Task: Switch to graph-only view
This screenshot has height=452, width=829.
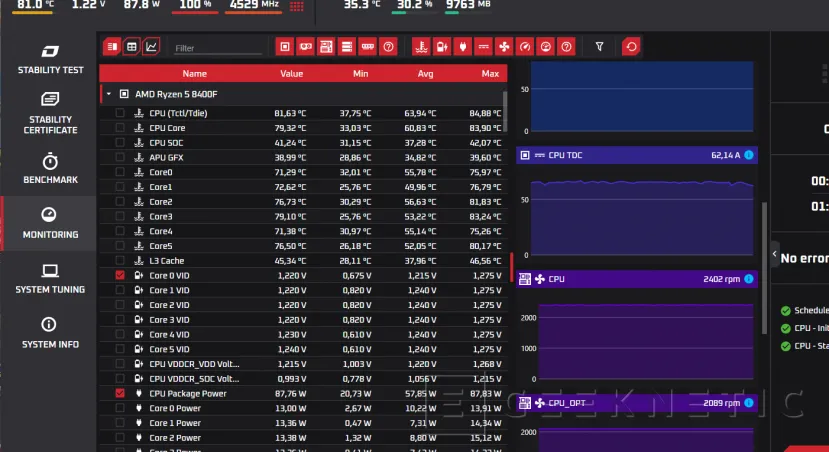Action: (x=151, y=47)
